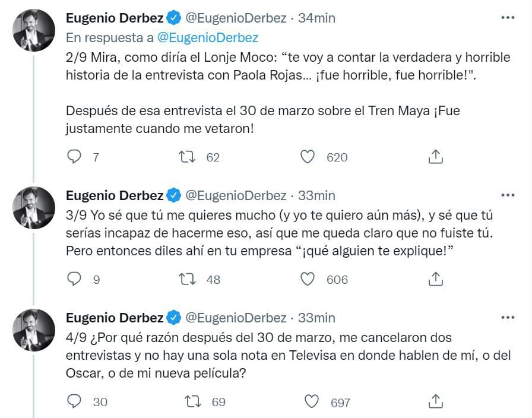Viewport: 532px width, 418px height.
Task: Reply to the 2/9 tweet
Action: [x=74, y=157]
